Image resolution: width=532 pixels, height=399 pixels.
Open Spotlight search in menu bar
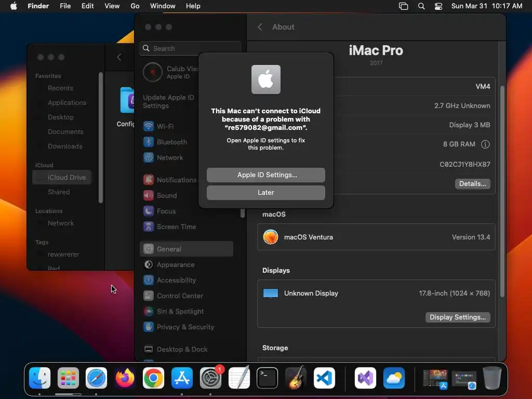point(421,6)
